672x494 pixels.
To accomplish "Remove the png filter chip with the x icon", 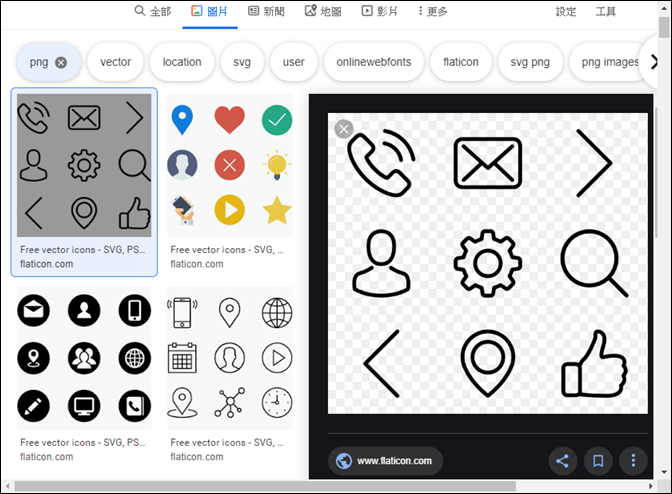I will pos(61,63).
